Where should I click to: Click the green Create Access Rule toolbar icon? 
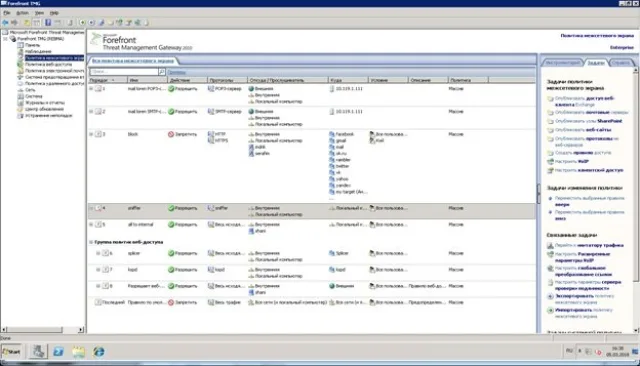82,23
